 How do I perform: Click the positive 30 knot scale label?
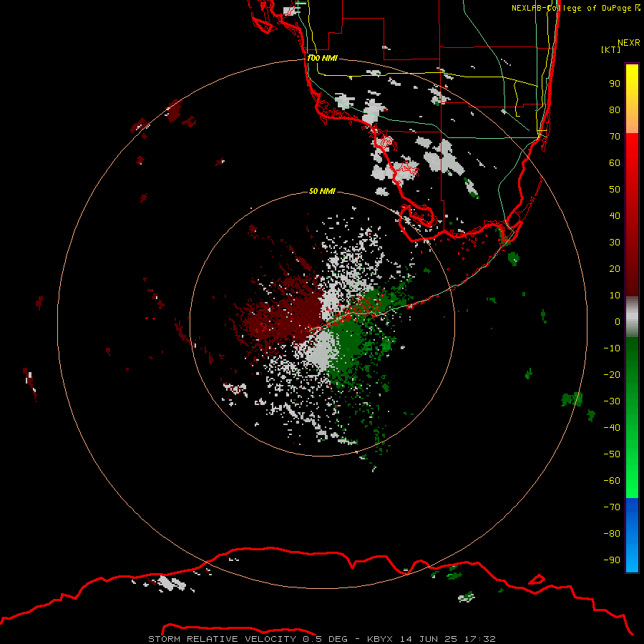coord(615,243)
